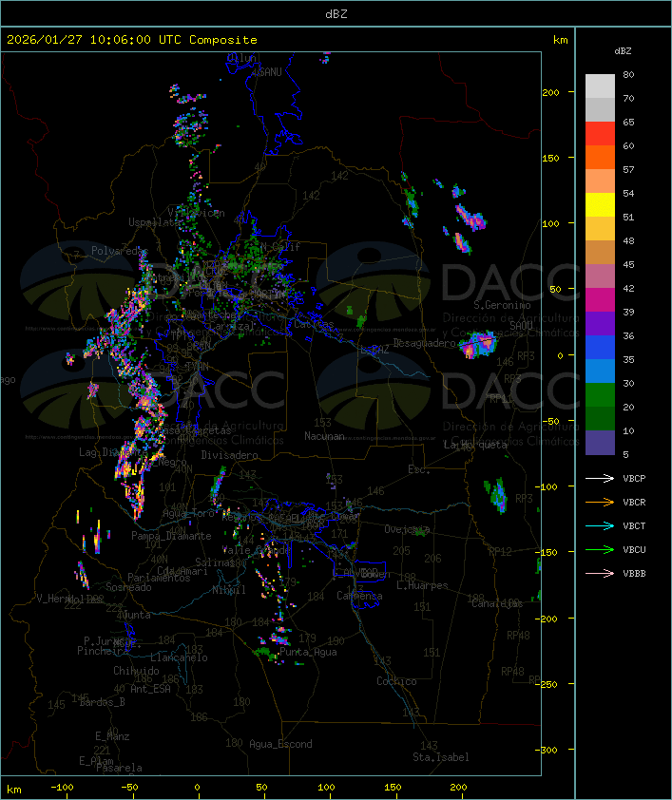Click the dBZ title at the top
Image resolution: width=672 pixels, height=800 pixels.
(336, 13)
